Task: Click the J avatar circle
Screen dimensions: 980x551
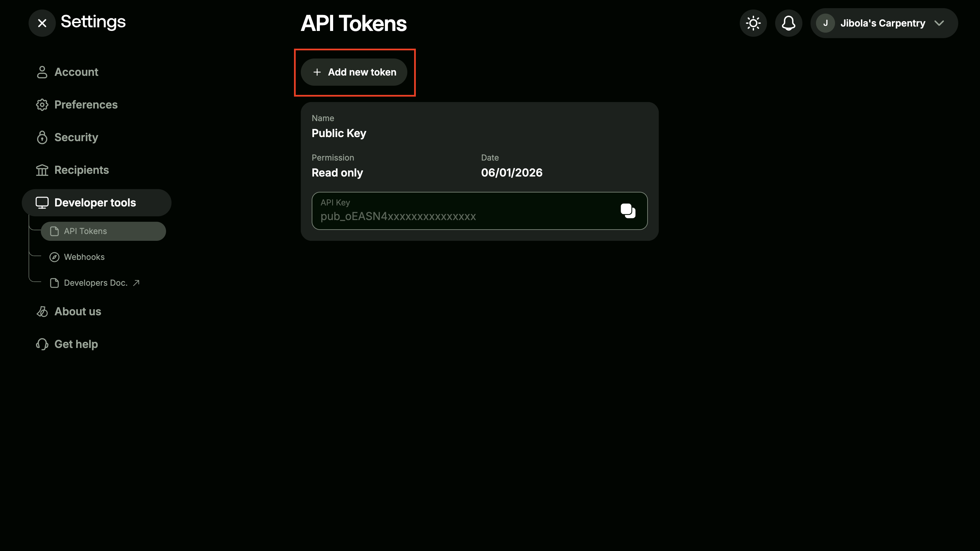Action: (x=825, y=23)
